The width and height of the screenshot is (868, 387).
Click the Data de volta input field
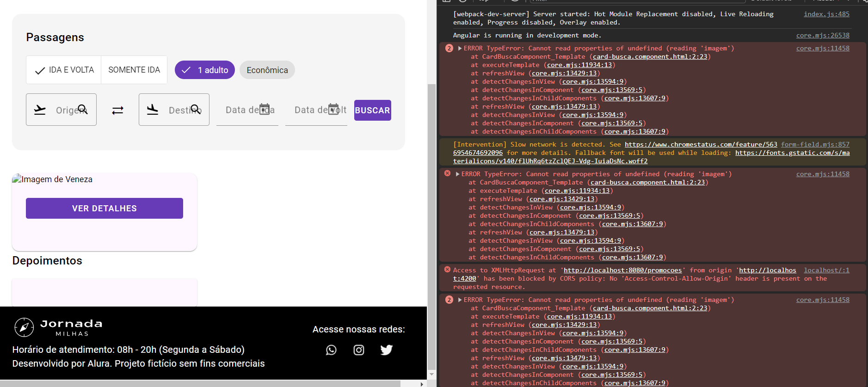point(316,110)
